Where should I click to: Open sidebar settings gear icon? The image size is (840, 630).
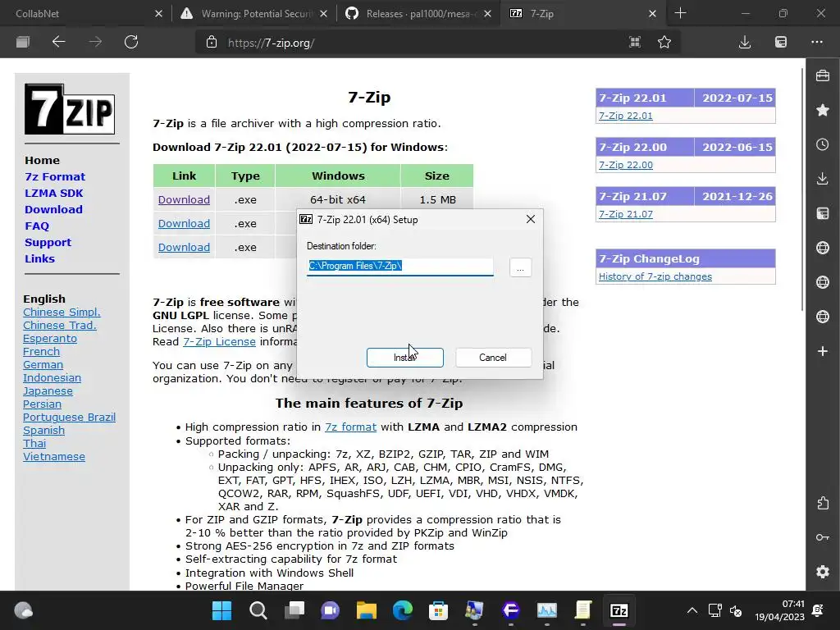tap(823, 572)
